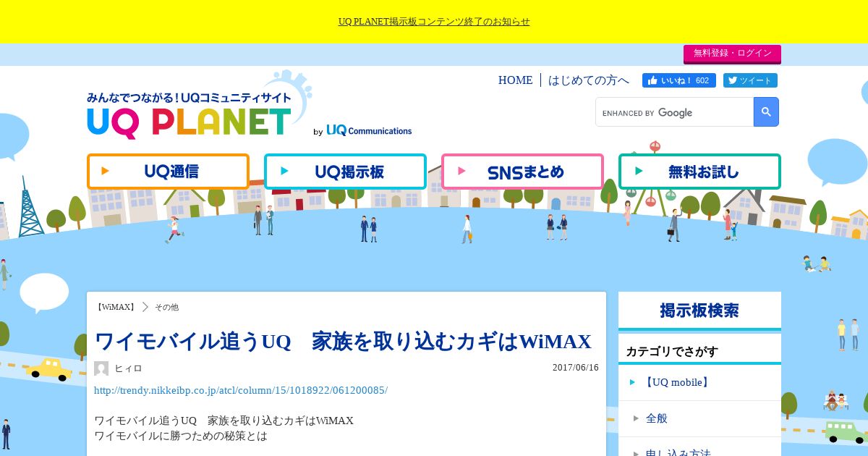868x456 pixels.
Task: Click the ワイモバイルに勝つための秘策とは text line
Action: point(181,436)
